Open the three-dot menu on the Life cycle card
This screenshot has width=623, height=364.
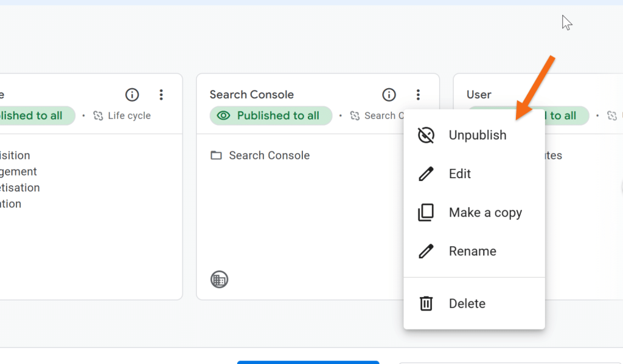point(161,94)
